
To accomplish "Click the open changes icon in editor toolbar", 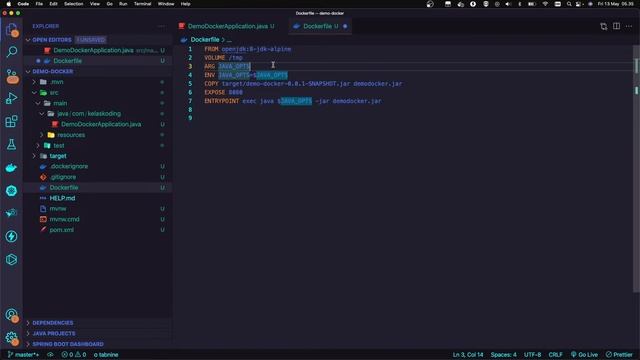I will point(604,27).
